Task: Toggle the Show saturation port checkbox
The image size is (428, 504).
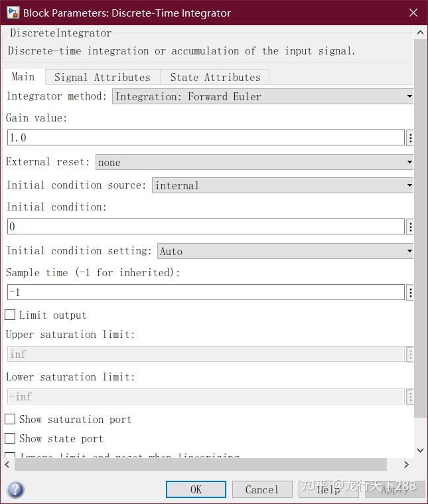Action: tap(10, 419)
